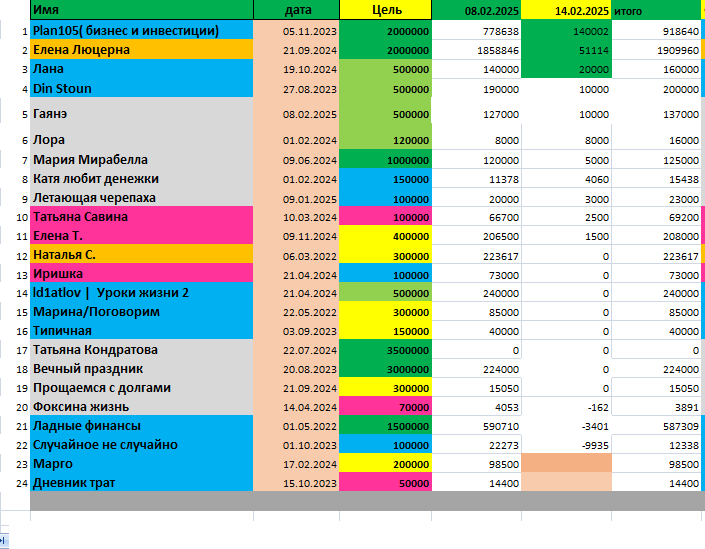Select "Летающая черепаха" cell

point(142,197)
